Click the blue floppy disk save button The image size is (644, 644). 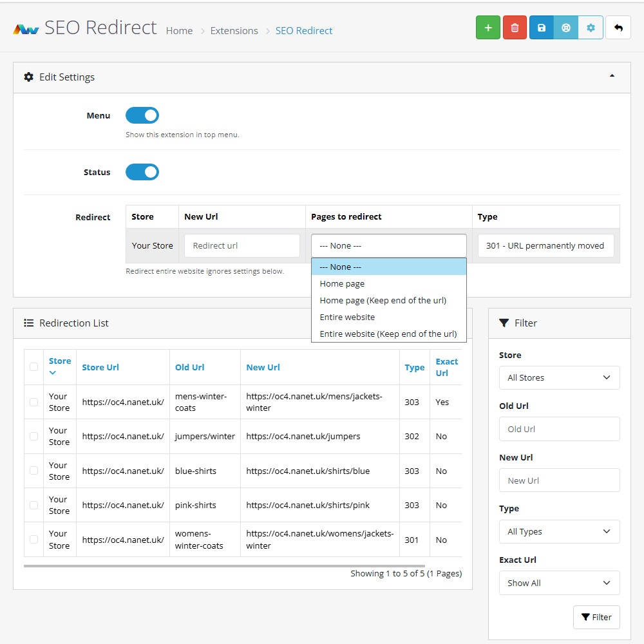point(541,28)
